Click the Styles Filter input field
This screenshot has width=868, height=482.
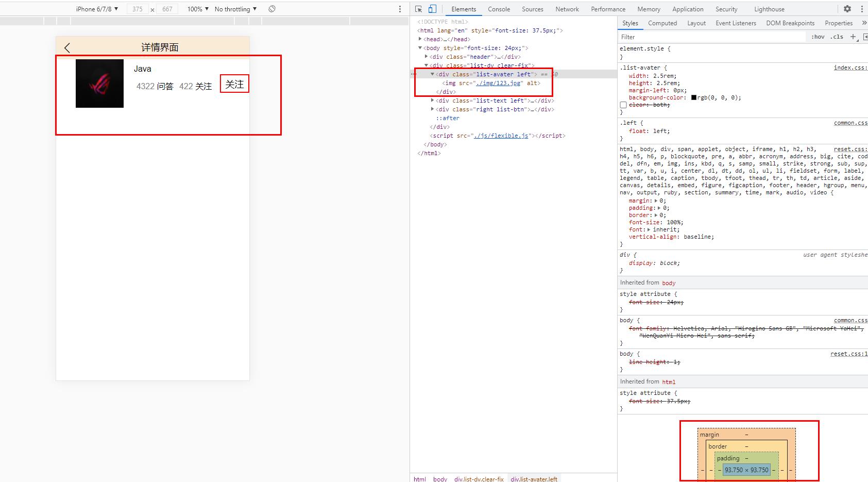click(x=712, y=37)
